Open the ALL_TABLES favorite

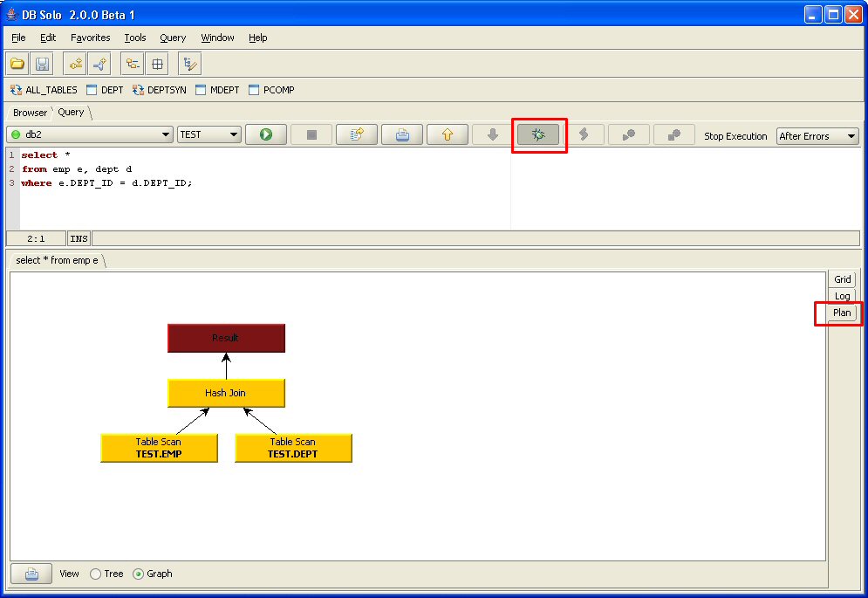click(44, 90)
